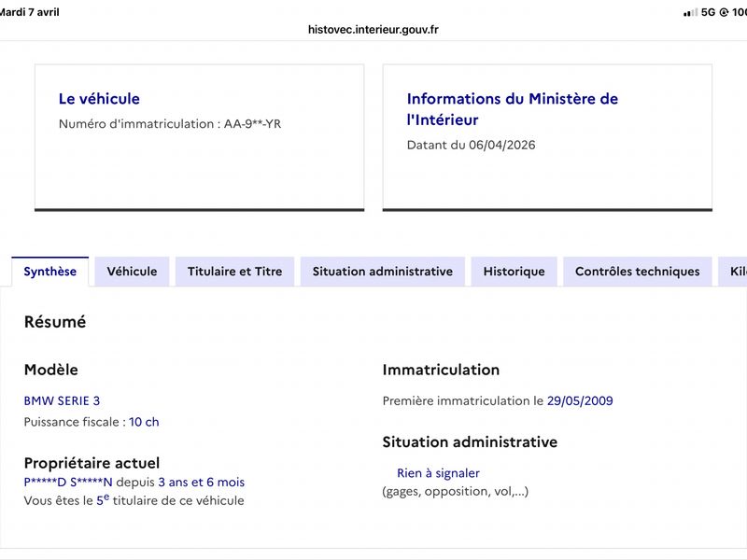Click the 3 ans et 6 mois duration

tap(201, 483)
